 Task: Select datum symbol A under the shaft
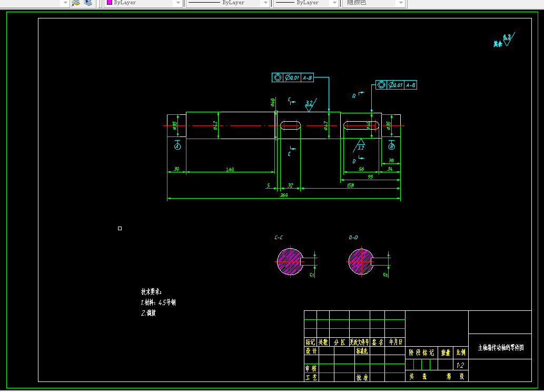point(177,145)
